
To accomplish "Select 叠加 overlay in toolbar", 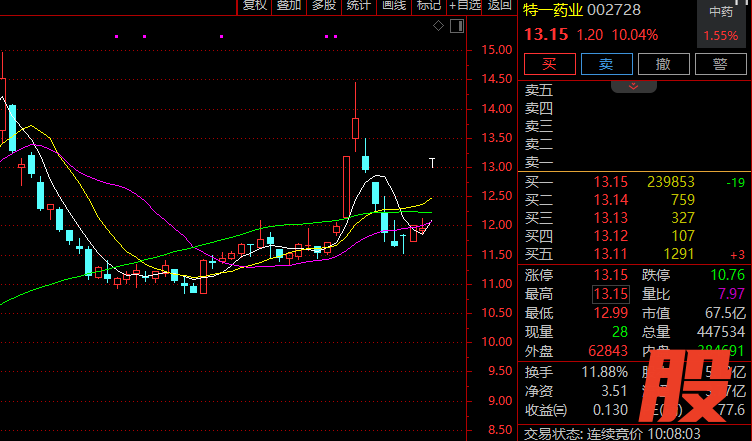I will (289, 6).
